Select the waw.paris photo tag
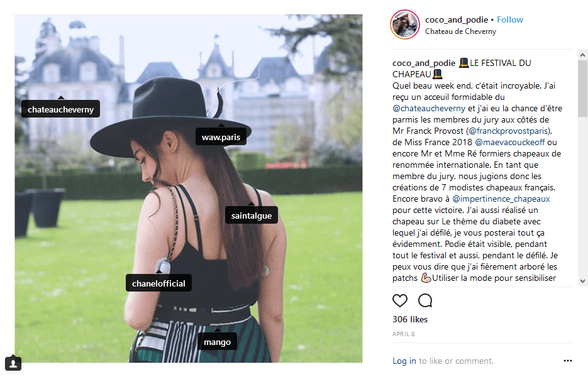The image size is (588, 377). [221, 137]
